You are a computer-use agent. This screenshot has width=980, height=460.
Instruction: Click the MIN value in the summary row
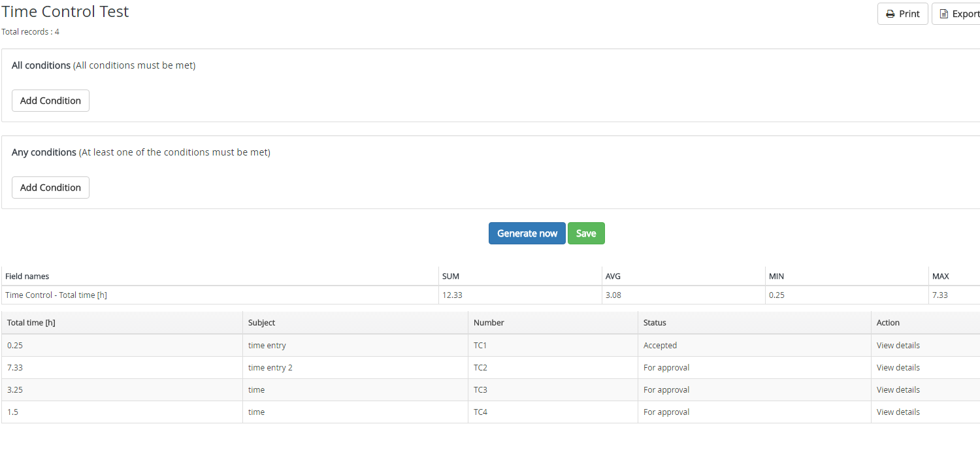pos(847,295)
